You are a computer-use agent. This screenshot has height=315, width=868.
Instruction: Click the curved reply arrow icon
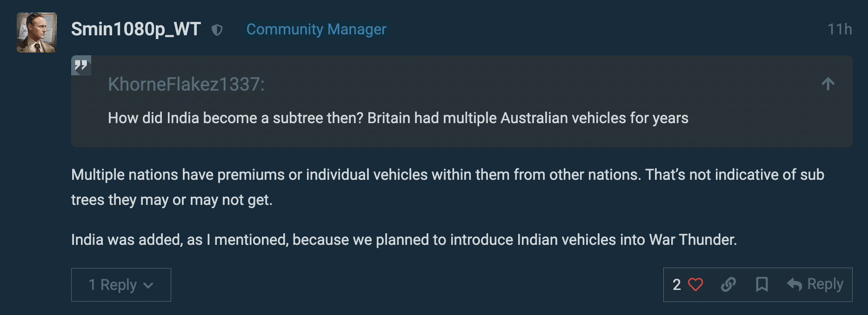click(794, 284)
